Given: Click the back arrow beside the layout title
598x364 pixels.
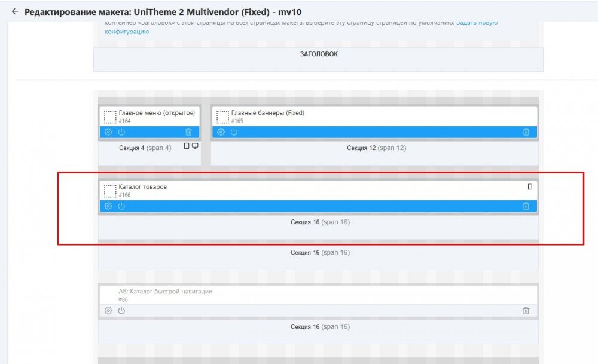Looking at the screenshot, I should pyautogui.click(x=15, y=12).
